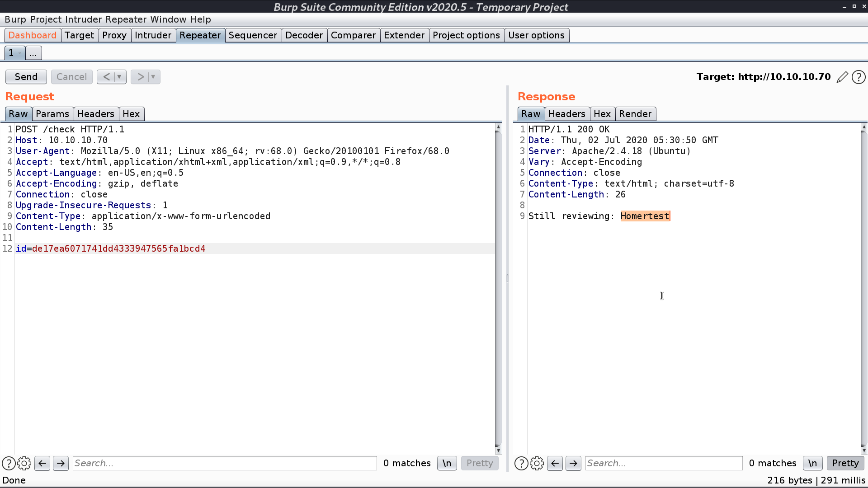
Task: Click Server: Apache response header
Action: point(609,151)
